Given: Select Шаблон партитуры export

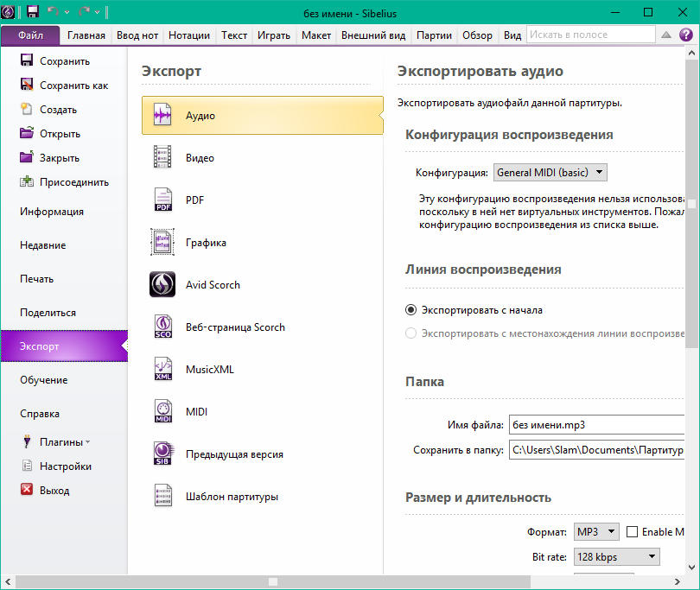Looking at the screenshot, I should click(x=263, y=497).
